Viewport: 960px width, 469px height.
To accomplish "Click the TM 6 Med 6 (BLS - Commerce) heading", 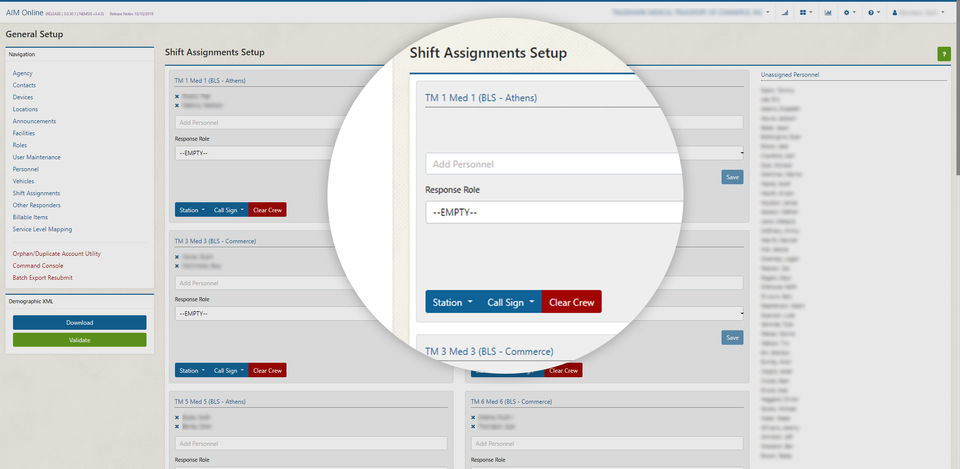I will 511,402.
